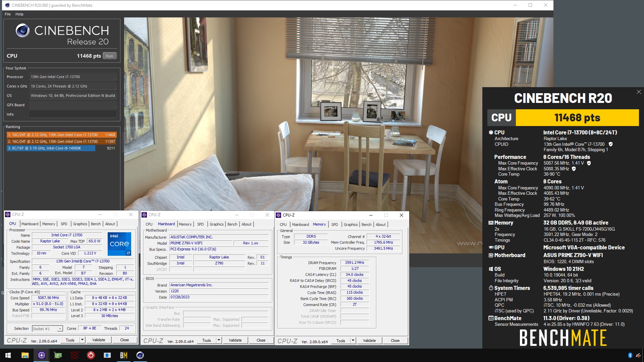This screenshot has width=644, height=362.
Task: Open About tab in CPU-Z Memory window
Action: tap(381, 225)
